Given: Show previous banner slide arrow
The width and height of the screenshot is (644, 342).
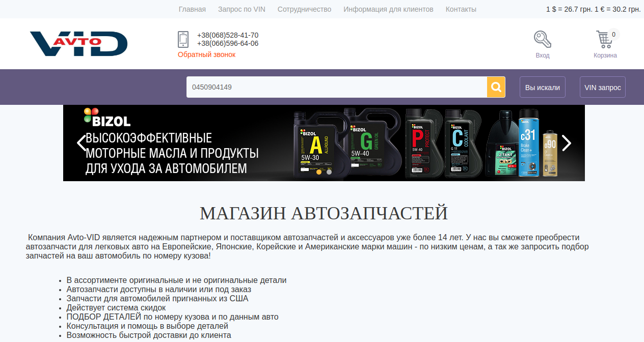Looking at the screenshot, I should (x=81, y=143).
